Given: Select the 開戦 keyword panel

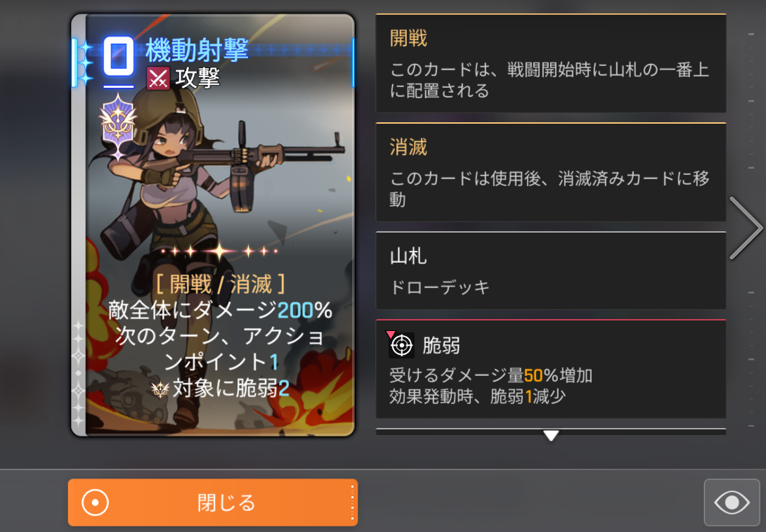Looking at the screenshot, I should (550, 63).
